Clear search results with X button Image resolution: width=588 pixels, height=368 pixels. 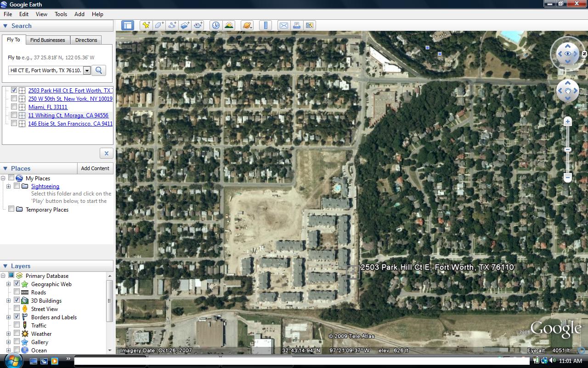click(x=106, y=153)
